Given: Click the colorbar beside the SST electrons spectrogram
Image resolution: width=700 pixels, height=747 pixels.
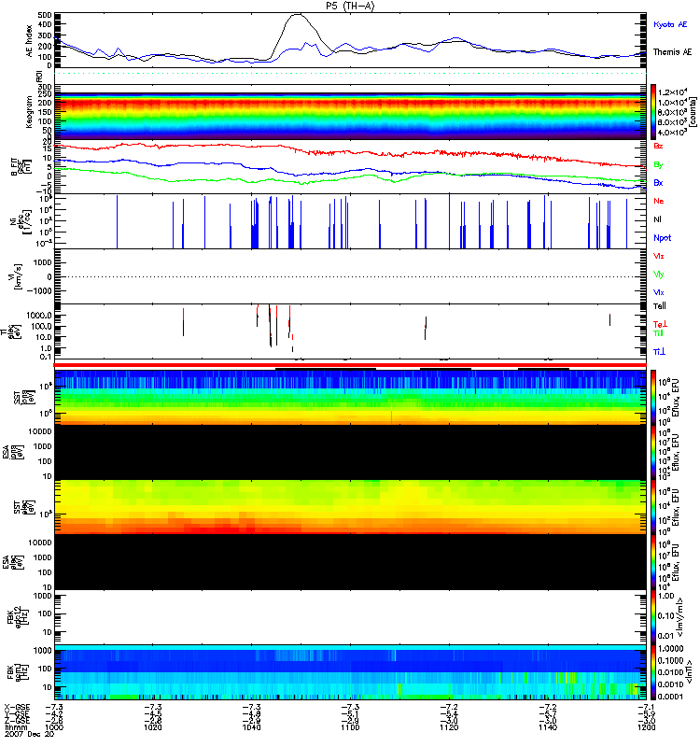Looking at the screenshot, I should pos(652,508).
